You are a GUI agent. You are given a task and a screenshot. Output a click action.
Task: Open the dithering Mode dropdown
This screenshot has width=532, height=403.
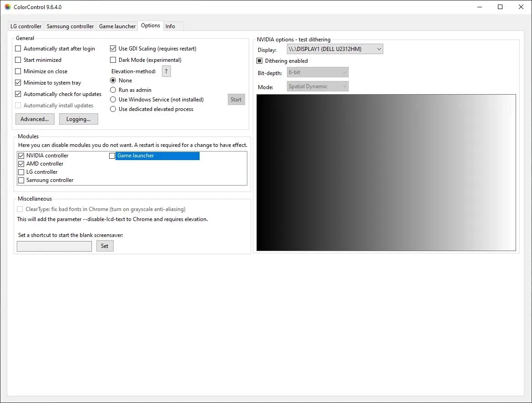(x=344, y=86)
